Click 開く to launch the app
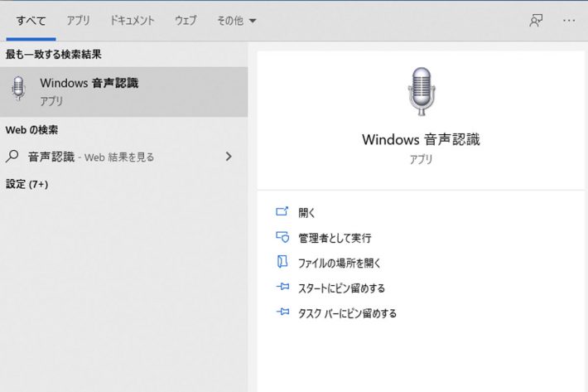Viewport: 588px width, 392px height. pyautogui.click(x=306, y=213)
